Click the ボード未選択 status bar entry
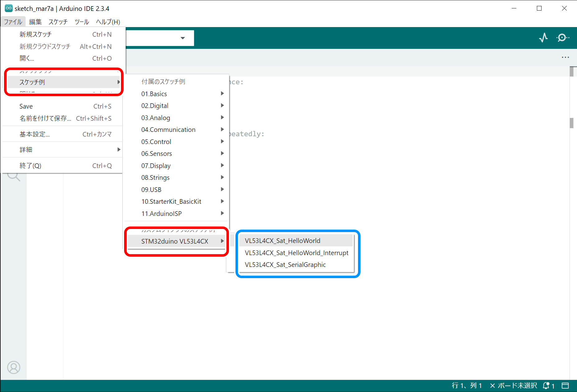The width and height of the screenshot is (577, 392). click(x=513, y=386)
